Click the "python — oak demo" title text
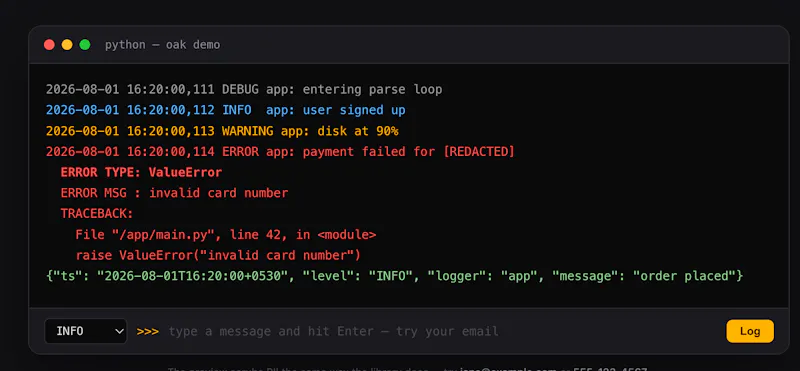The image size is (800, 371). tap(163, 45)
